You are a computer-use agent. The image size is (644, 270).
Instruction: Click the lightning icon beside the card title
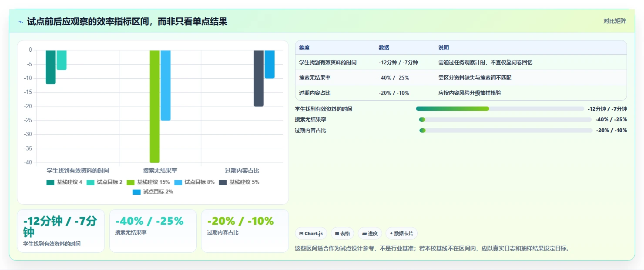(x=21, y=22)
